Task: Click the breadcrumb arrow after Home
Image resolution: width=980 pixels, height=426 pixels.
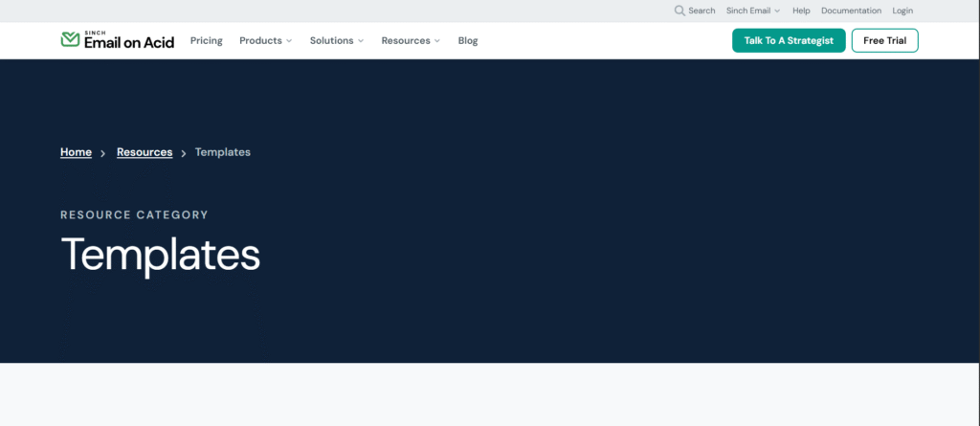Action: 103,153
